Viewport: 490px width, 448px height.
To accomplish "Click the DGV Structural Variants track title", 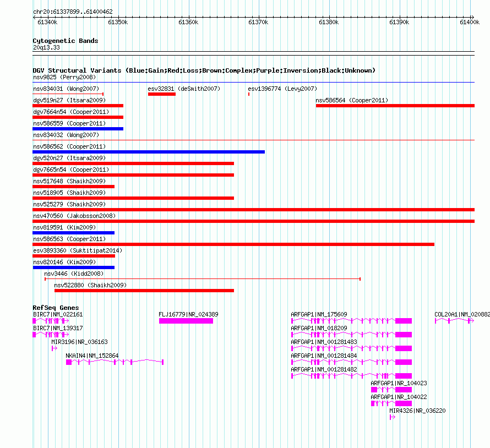I will coord(204,70).
